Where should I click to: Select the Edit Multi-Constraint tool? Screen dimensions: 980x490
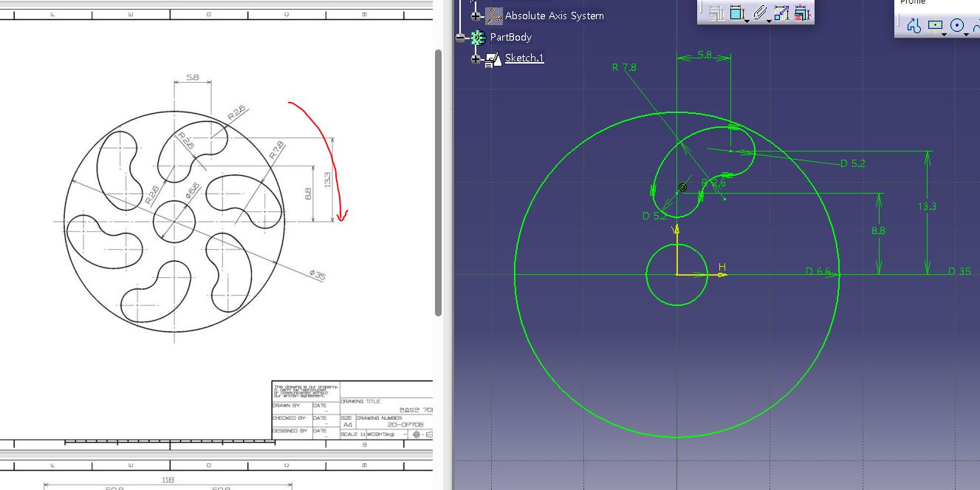tap(803, 13)
